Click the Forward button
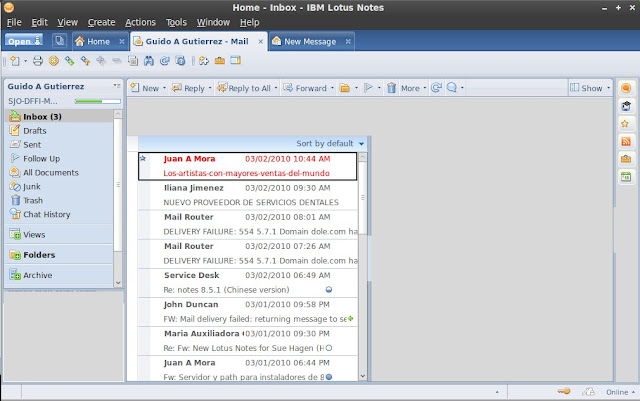The height and width of the screenshot is (401, 640). [305, 88]
